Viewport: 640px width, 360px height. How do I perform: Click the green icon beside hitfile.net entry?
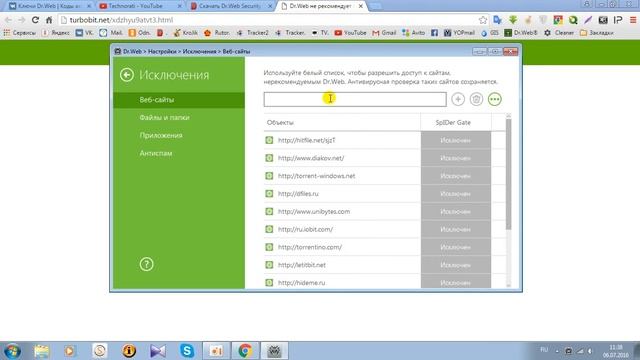269,140
